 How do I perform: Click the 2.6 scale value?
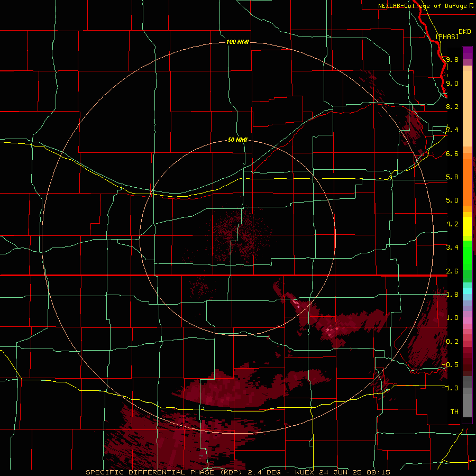[452, 271]
